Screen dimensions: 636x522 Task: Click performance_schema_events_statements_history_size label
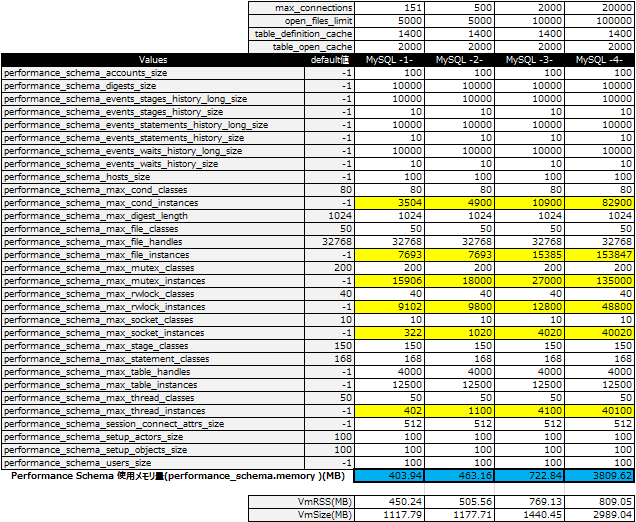point(153,138)
